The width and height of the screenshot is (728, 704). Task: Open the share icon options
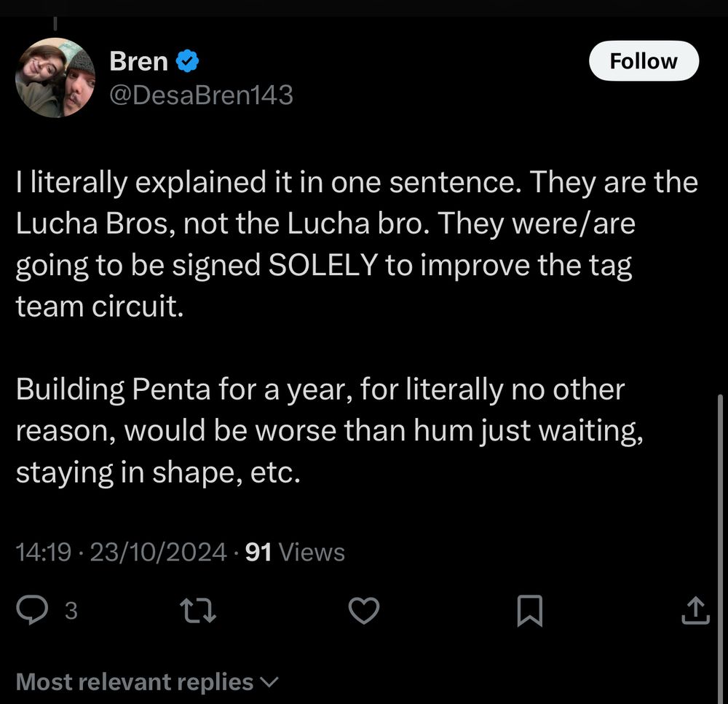click(x=695, y=610)
